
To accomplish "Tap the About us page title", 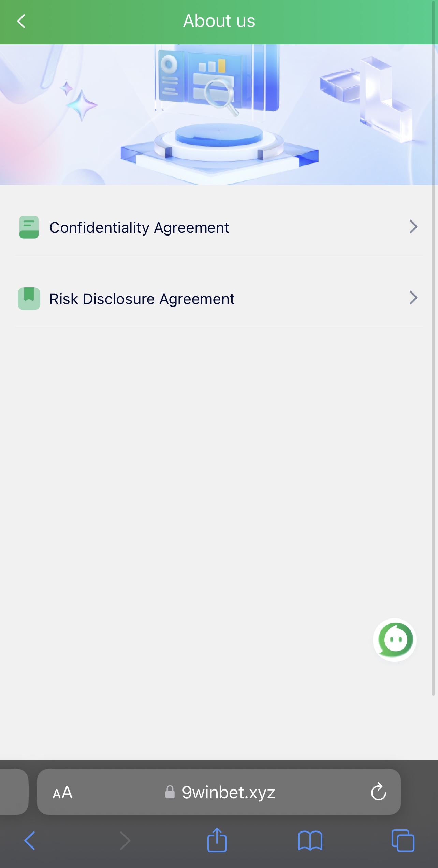I will coord(219,21).
